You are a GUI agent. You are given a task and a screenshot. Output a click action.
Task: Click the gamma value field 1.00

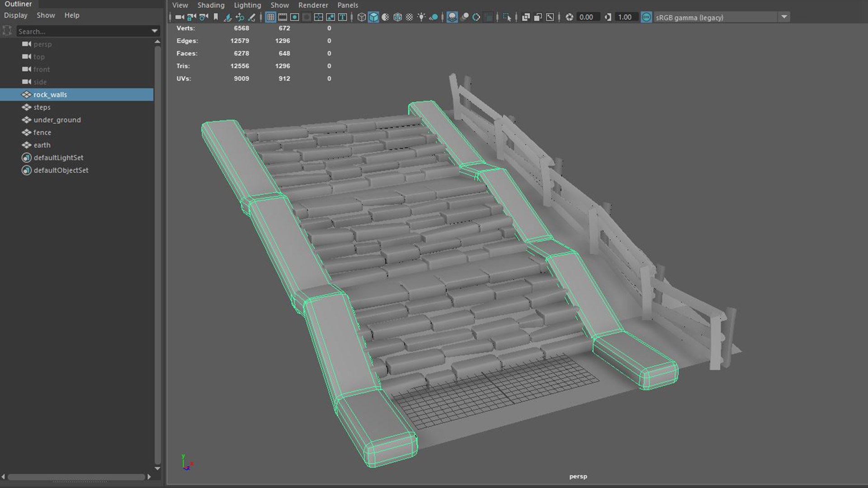tap(627, 17)
